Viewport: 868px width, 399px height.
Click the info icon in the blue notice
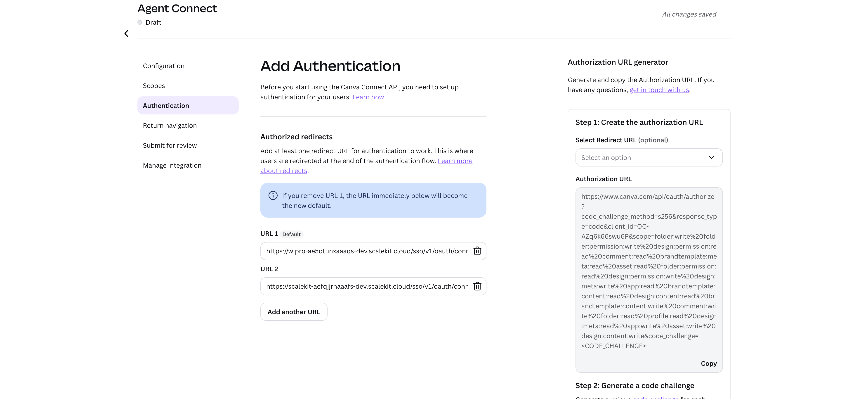coord(273,196)
